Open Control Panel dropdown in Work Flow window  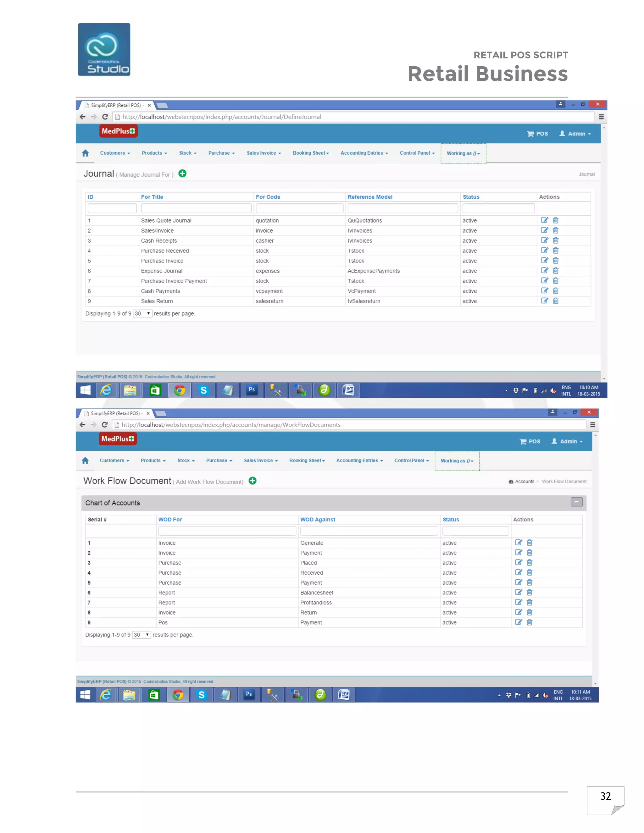pyautogui.click(x=412, y=461)
